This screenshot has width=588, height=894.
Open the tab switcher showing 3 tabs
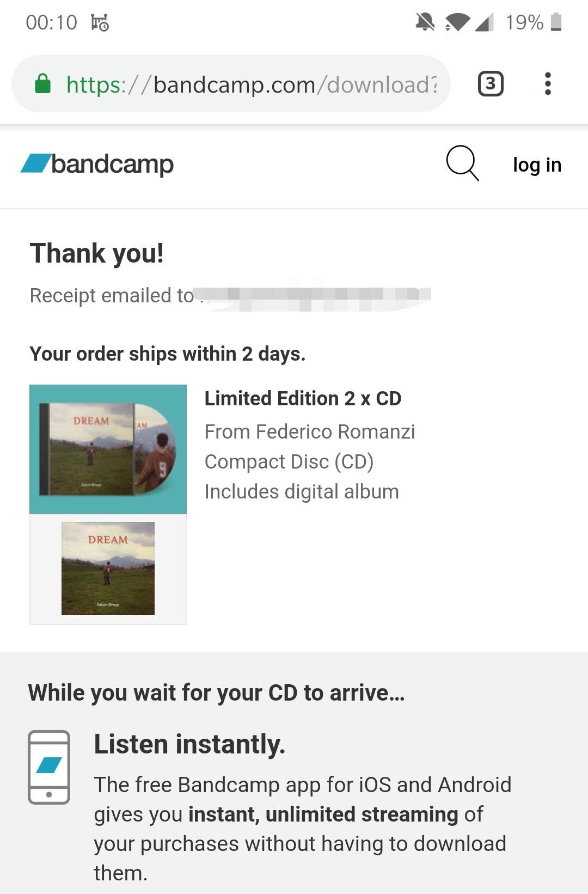click(491, 84)
